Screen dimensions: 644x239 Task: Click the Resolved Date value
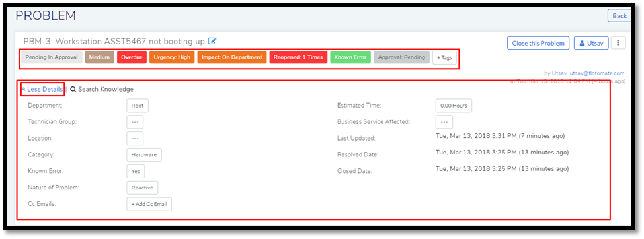click(503, 152)
